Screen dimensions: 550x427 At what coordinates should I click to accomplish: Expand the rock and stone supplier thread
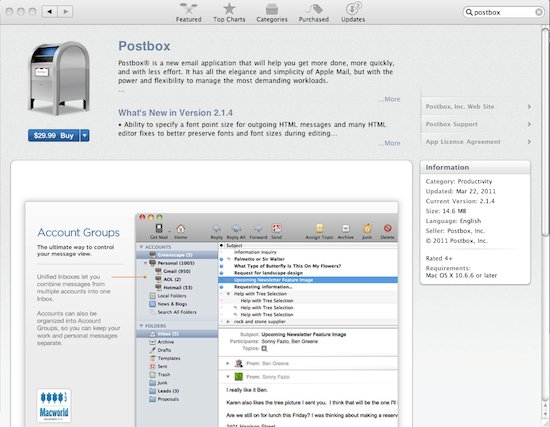click(x=228, y=322)
